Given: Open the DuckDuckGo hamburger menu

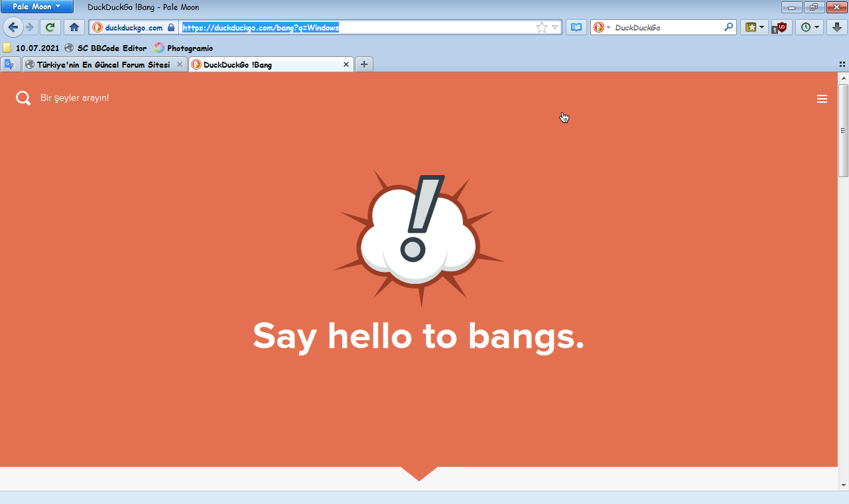Looking at the screenshot, I should 822,99.
